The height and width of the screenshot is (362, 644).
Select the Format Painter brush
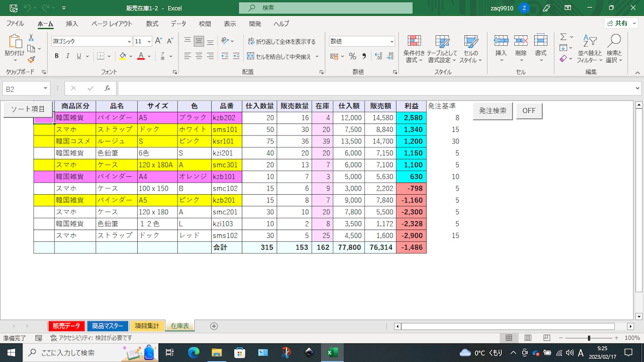point(31,60)
